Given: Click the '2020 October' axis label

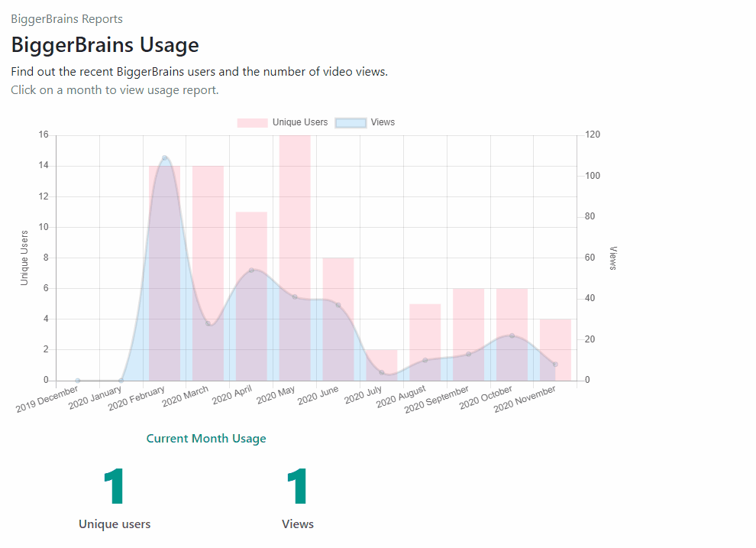Looking at the screenshot, I should [486, 397].
